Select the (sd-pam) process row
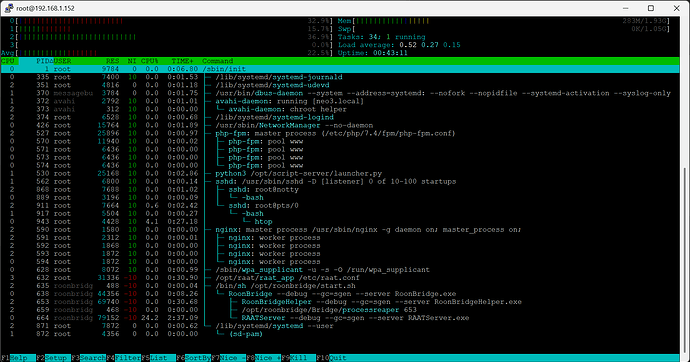Viewport: 690px width, 362px height. 340,334
